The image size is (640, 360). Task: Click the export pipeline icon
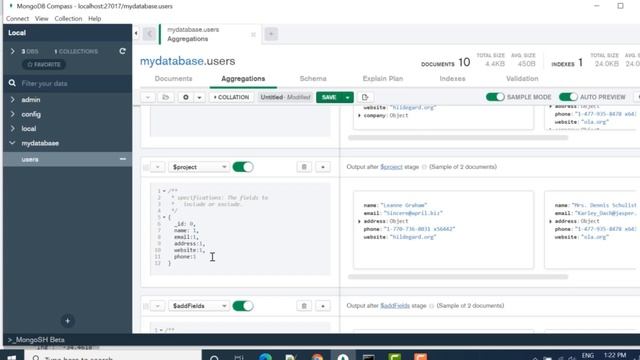point(365,97)
